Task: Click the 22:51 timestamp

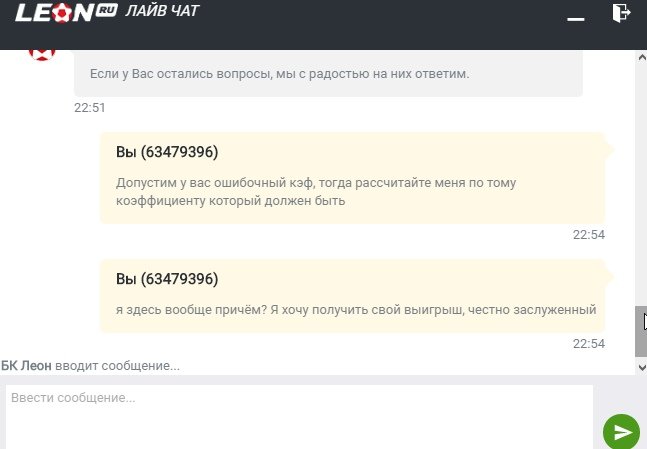Action: click(x=89, y=108)
